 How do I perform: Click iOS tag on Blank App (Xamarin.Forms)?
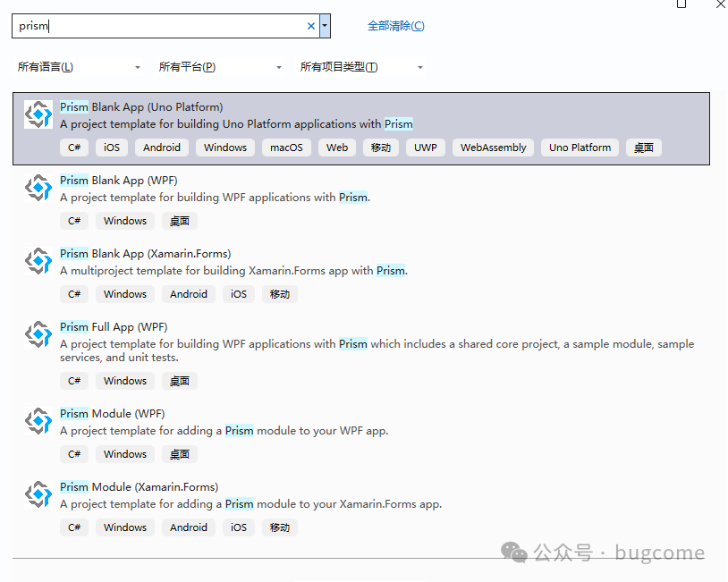[239, 294]
